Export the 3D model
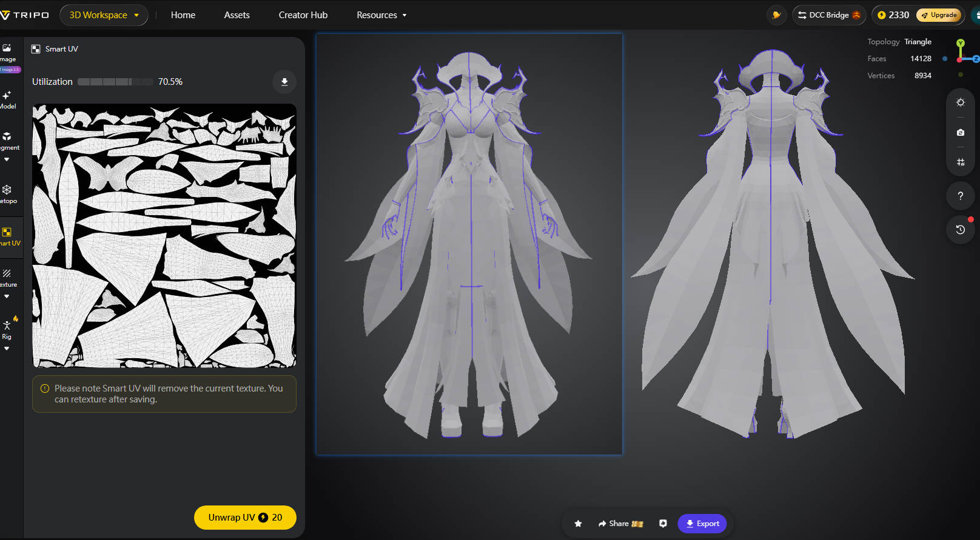The height and width of the screenshot is (540, 980). (702, 524)
